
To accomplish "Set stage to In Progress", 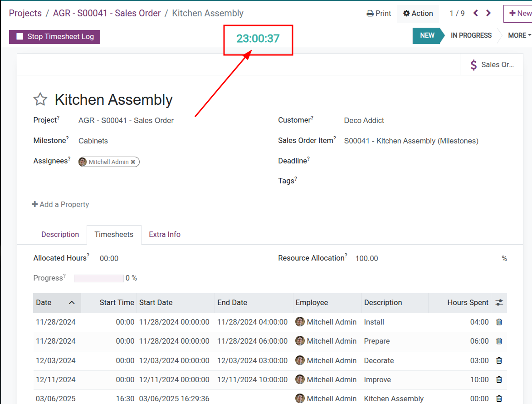I will pos(471,35).
